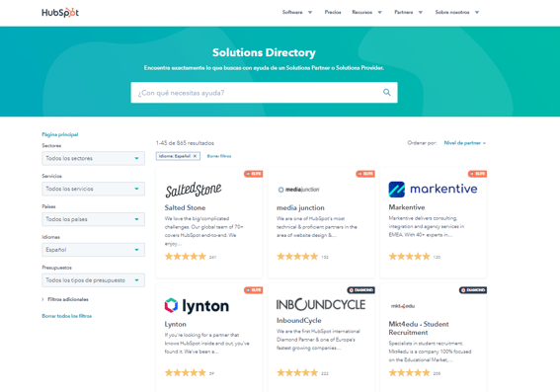This screenshot has height=392, width=560.
Task: Click the search field ¿Con qué necesitas ayuda?
Action: point(264,93)
